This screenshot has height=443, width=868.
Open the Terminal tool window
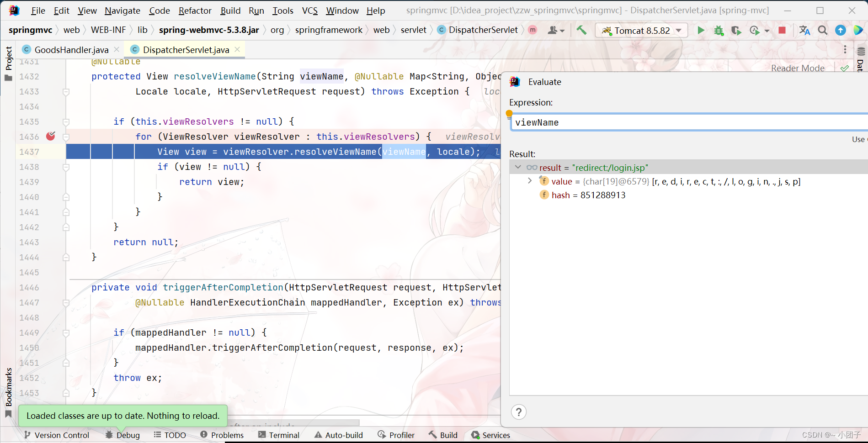click(x=279, y=435)
